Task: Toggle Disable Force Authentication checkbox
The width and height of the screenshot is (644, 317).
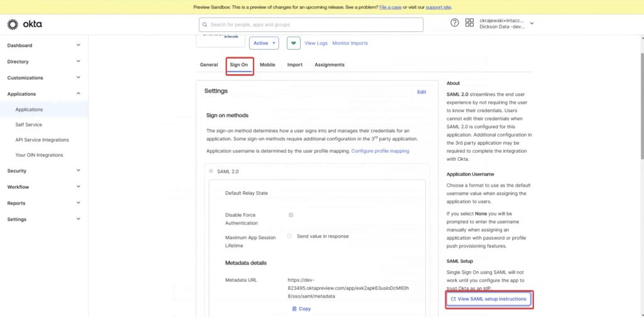Action: 291,215
